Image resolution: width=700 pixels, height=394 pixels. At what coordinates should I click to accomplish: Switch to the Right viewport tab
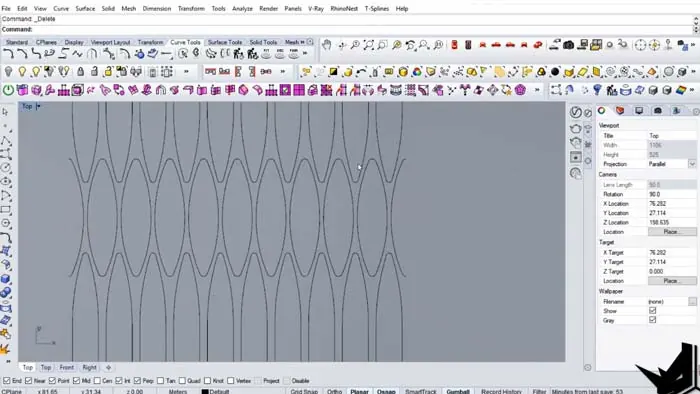coord(89,367)
